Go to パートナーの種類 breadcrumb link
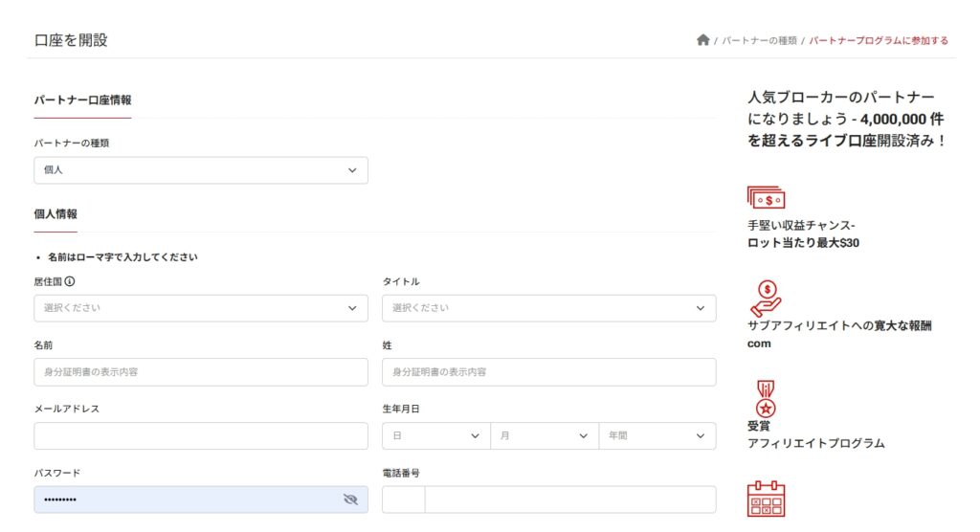The width and height of the screenshot is (980, 532). tap(759, 41)
